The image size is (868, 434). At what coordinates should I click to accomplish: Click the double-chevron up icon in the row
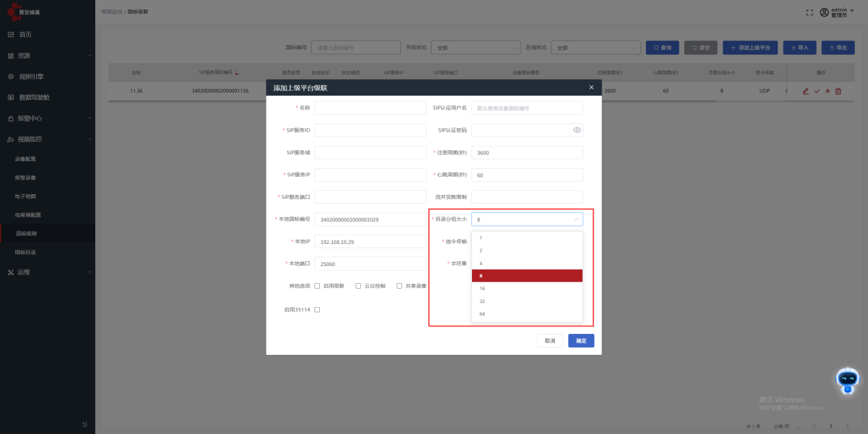click(x=827, y=91)
